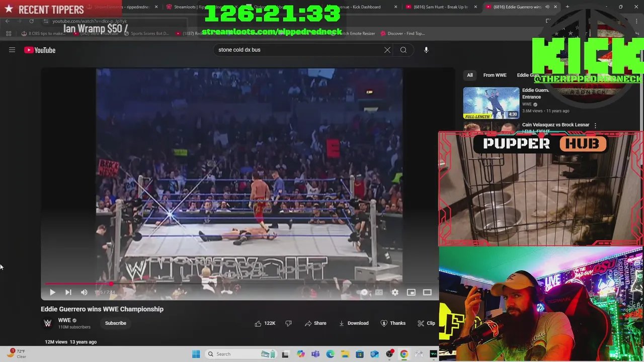Open Outlook from taskbar
The height and width of the screenshot is (362, 644).
point(374,354)
